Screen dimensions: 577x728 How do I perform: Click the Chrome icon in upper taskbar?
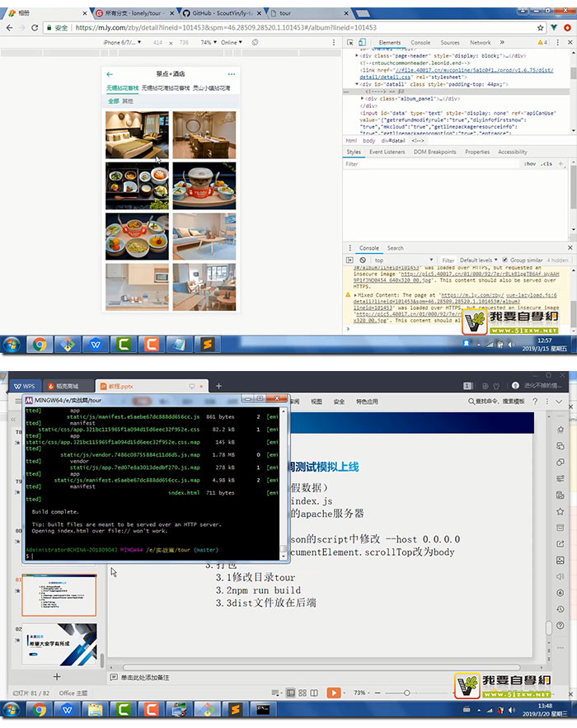pos(39,345)
